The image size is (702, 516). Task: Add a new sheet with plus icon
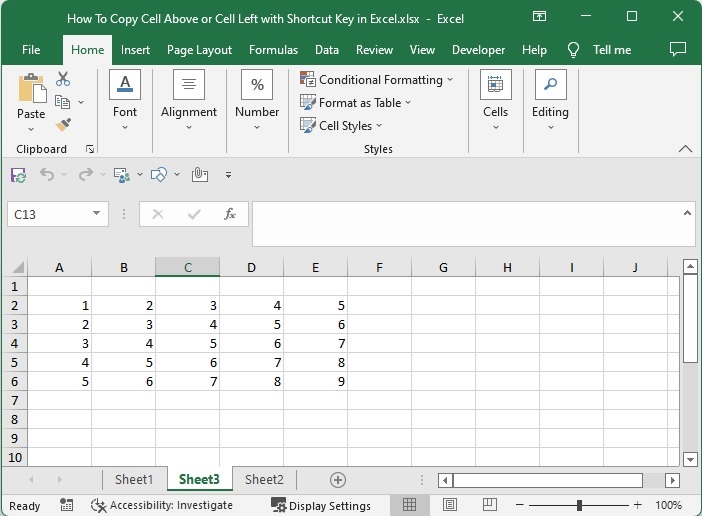pos(338,480)
